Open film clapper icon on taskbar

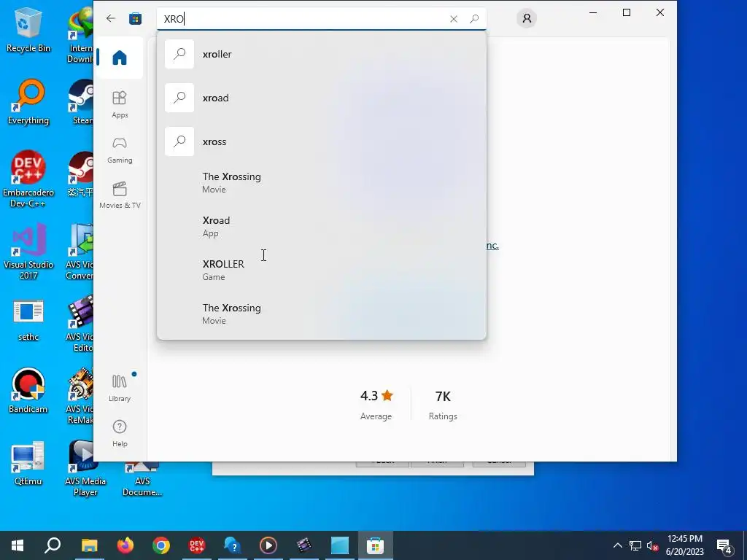point(304,545)
